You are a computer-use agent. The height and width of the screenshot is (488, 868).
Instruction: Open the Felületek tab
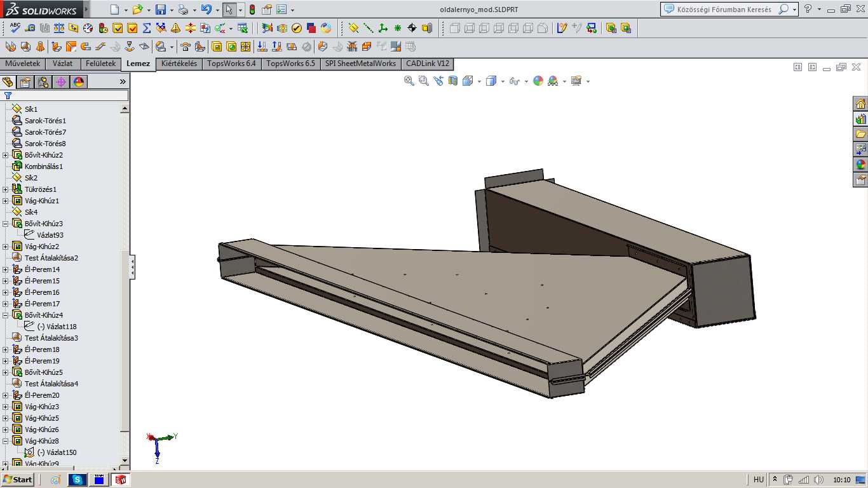click(100, 64)
